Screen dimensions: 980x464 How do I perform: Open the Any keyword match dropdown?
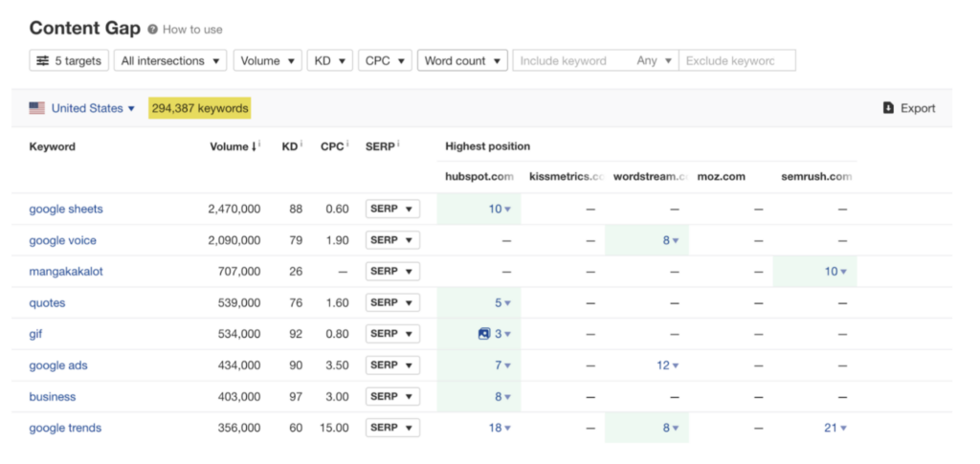point(655,60)
